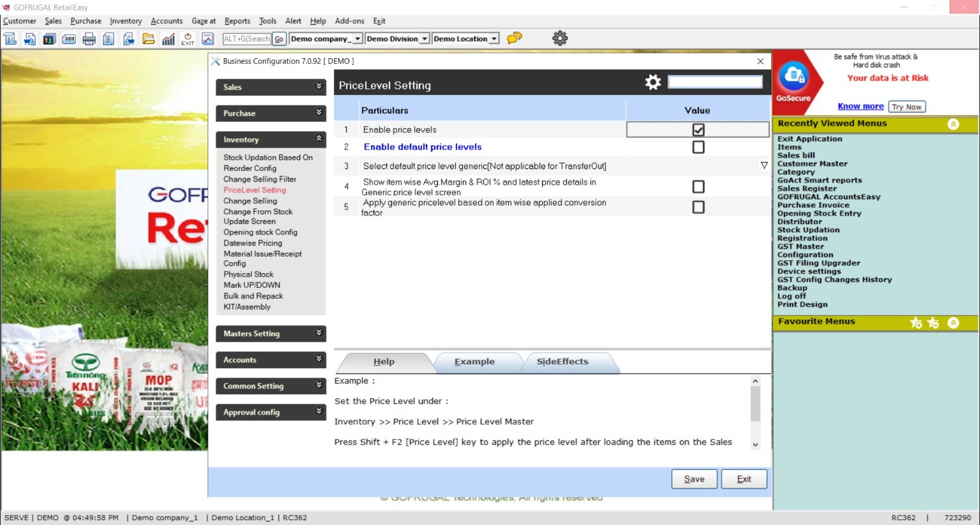Collapse the Favourite Menus panel
980x525 pixels.
(x=953, y=322)
